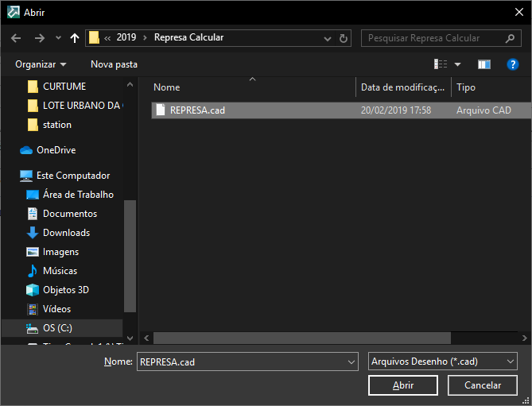Open Downloads folder in sidebar

pyautogui.click(x=66, y=233)
